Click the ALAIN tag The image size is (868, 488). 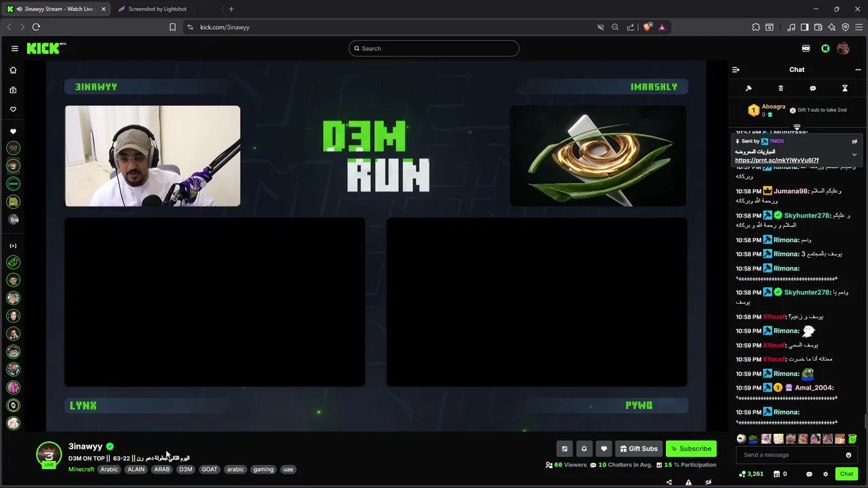(x=136, y=469)
